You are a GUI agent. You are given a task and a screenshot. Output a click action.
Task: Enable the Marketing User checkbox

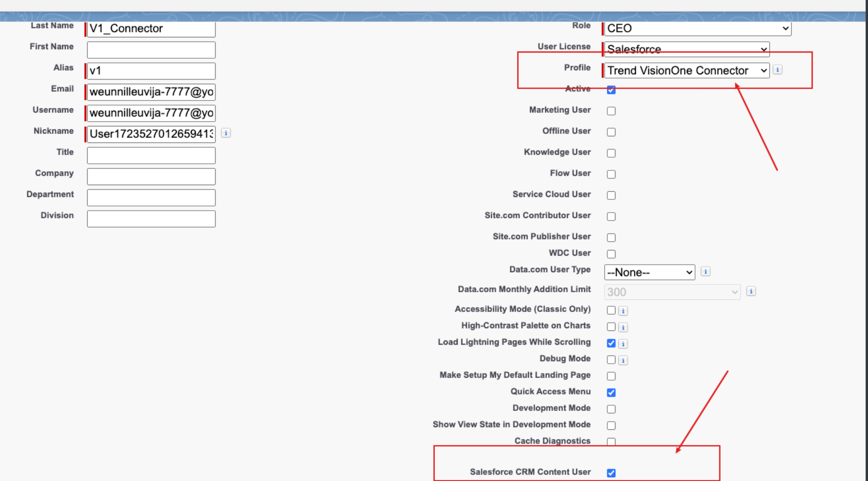(x=611, y=110)
